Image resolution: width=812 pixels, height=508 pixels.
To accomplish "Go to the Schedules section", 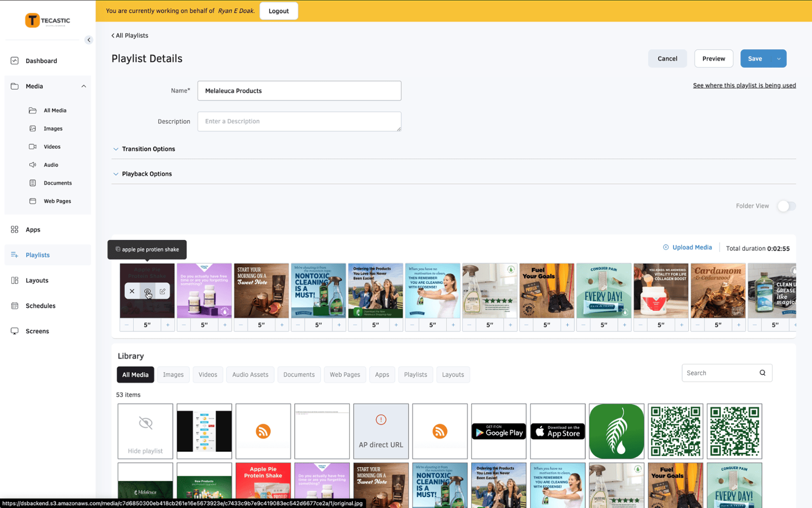I will pos(40,306).
